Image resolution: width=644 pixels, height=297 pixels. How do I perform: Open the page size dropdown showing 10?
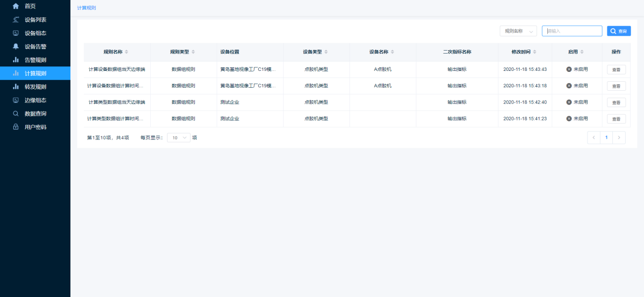[x=178, y=138]
